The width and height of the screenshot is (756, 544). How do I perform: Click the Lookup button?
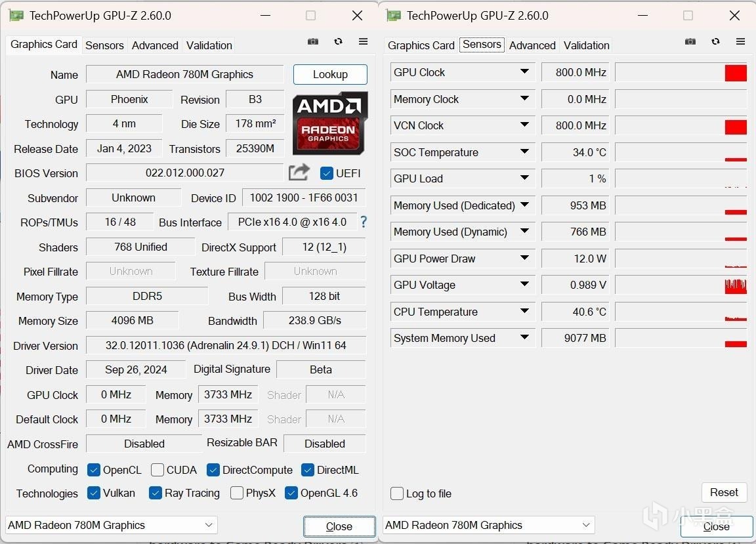(x=330, y=74)
